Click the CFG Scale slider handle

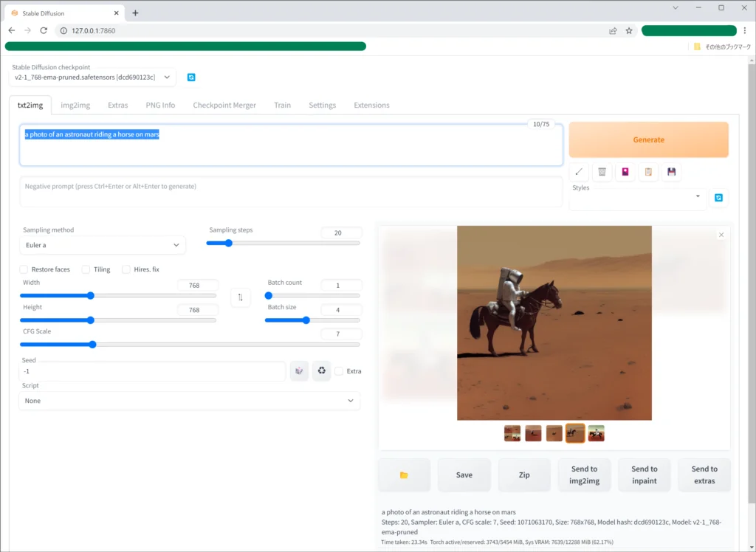pos(92,344)
